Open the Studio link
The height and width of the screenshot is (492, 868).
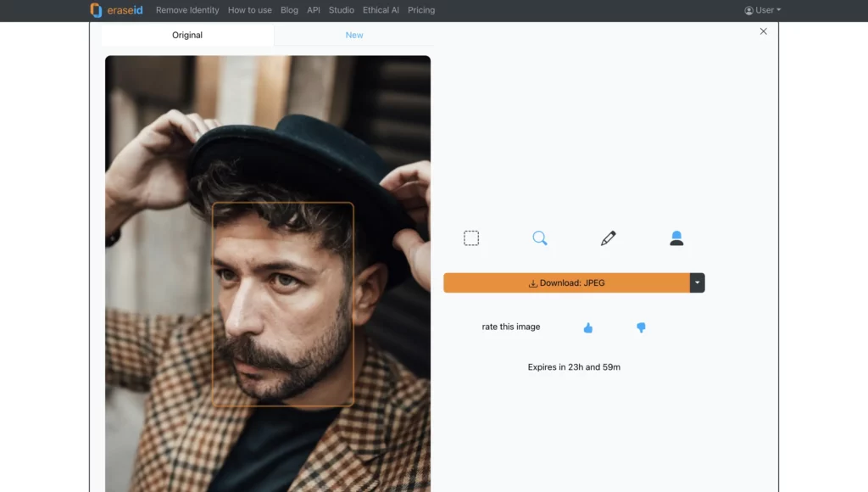click(x=341, y=10)
